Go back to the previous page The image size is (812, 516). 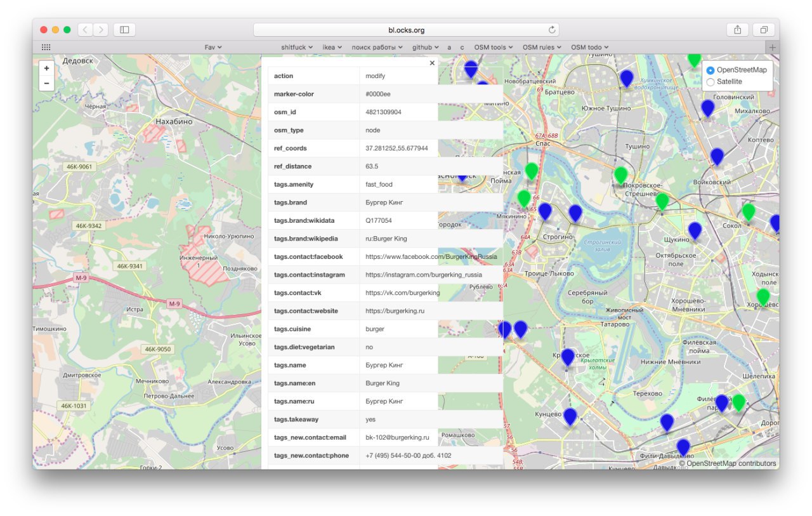(x=85, y=30)
